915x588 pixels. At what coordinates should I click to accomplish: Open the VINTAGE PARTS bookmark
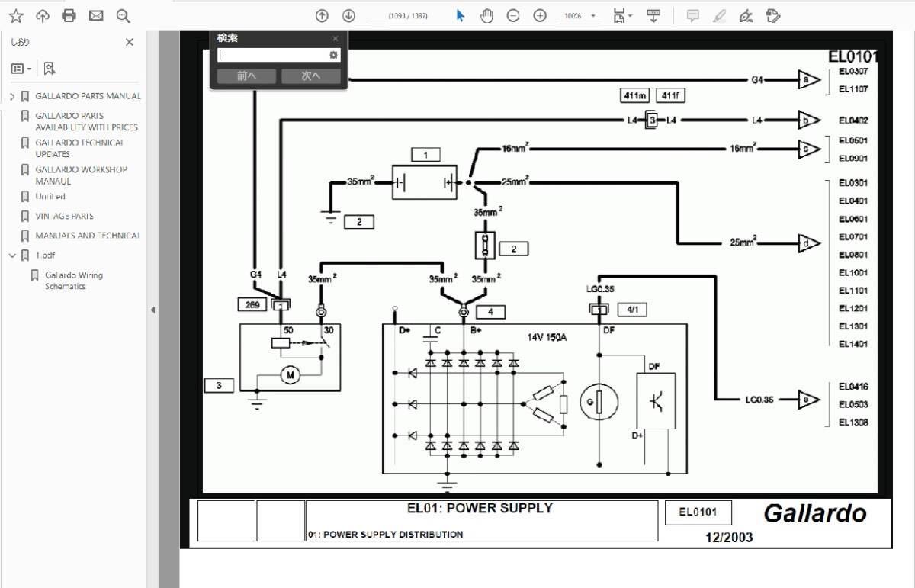coord(64,216)
